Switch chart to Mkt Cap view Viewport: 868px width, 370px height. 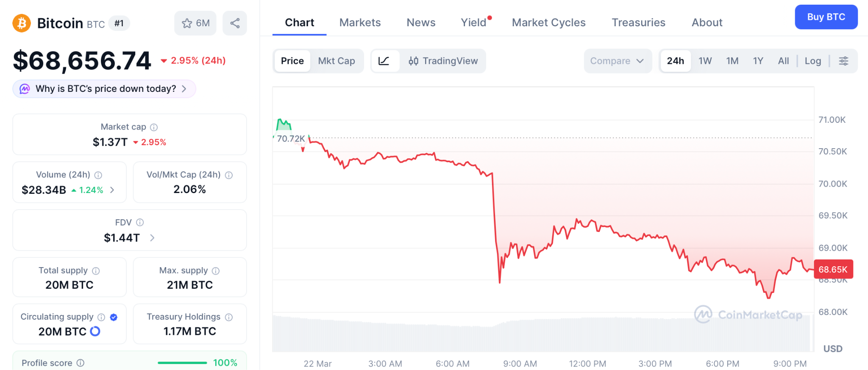(x=337, y=61)
